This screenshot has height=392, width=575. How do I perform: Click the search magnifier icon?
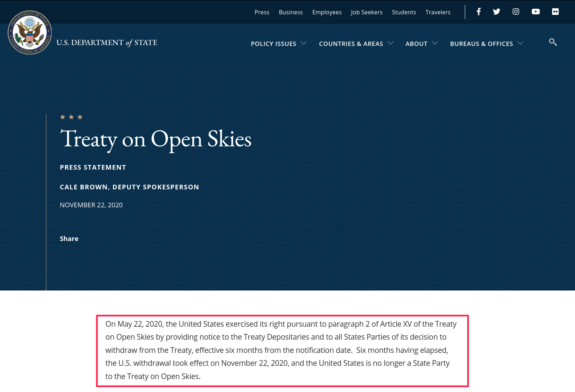point(553,42)
